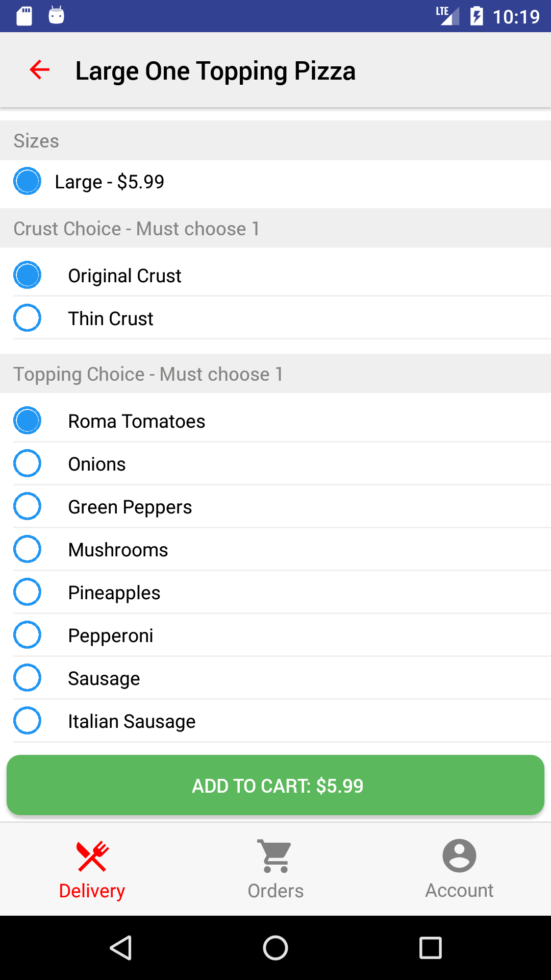The image size is (551, 980).
Task: Choose Mushrooms topping radio button
Action: coord(27,549)
